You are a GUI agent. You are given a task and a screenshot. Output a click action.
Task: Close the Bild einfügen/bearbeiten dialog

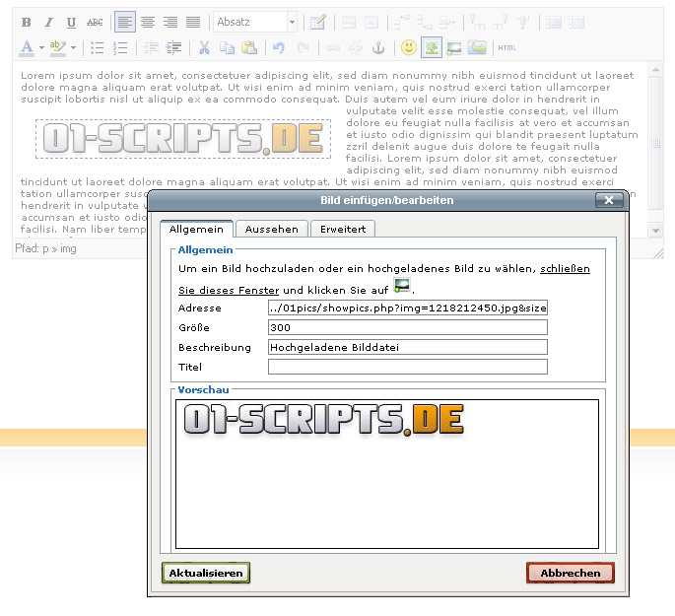[609, 200]
